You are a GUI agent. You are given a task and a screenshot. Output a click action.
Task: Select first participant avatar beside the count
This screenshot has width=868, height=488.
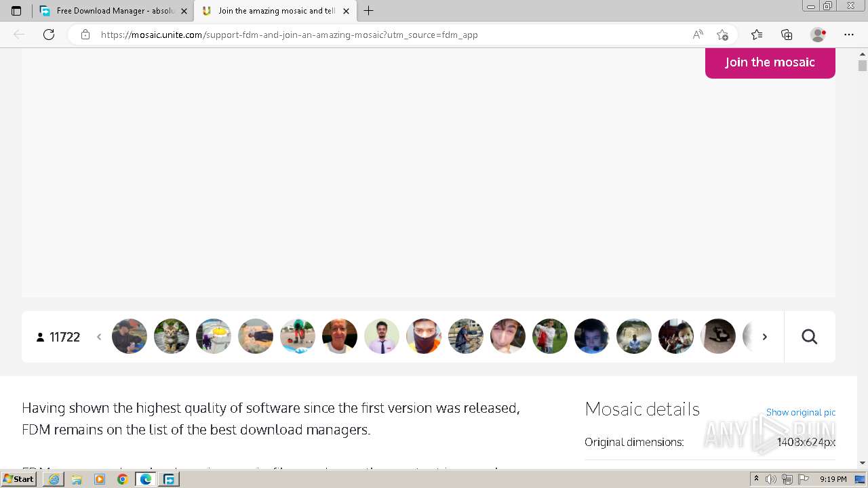[x=130, y=336]
